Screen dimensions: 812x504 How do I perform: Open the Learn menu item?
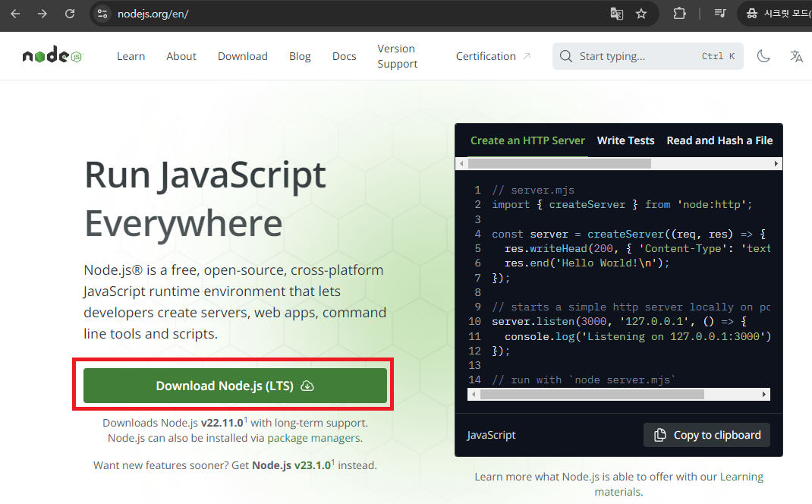[x=131, y=56]
